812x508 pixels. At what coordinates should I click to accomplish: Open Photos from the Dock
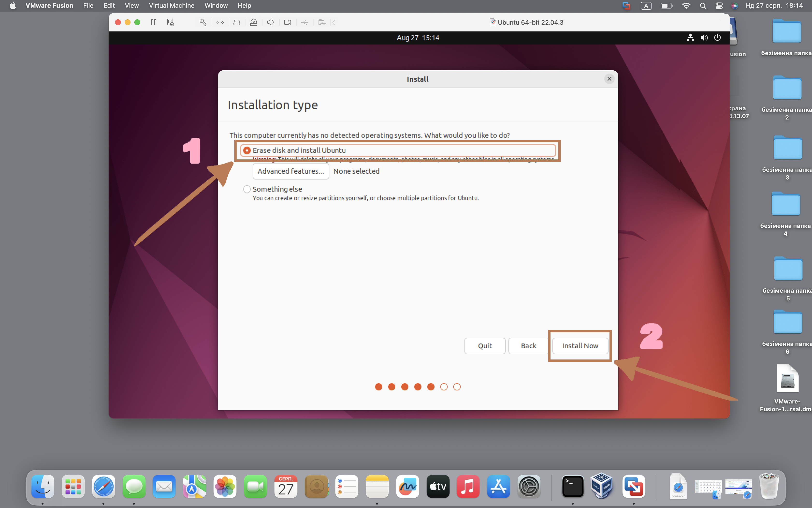pos(225,486)
